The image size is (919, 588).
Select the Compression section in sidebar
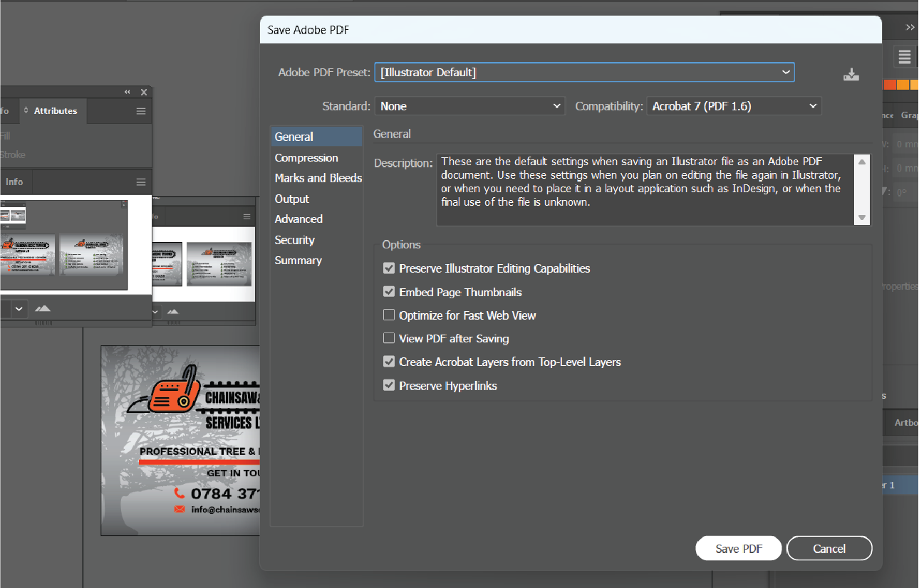pos(306,158)
